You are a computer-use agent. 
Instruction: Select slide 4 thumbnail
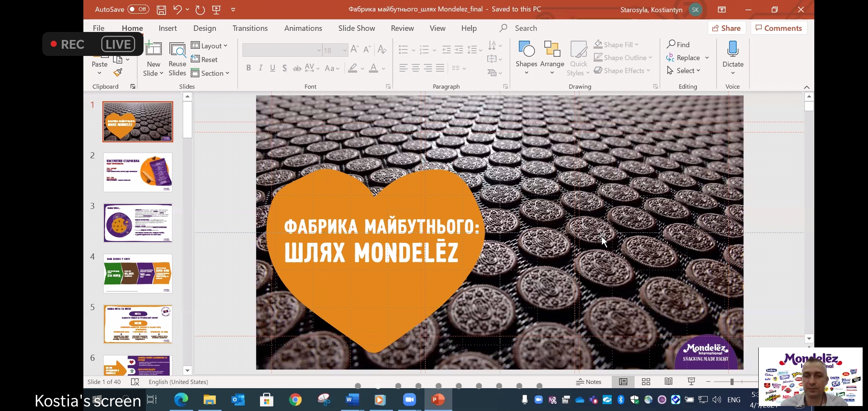point(138,274)
